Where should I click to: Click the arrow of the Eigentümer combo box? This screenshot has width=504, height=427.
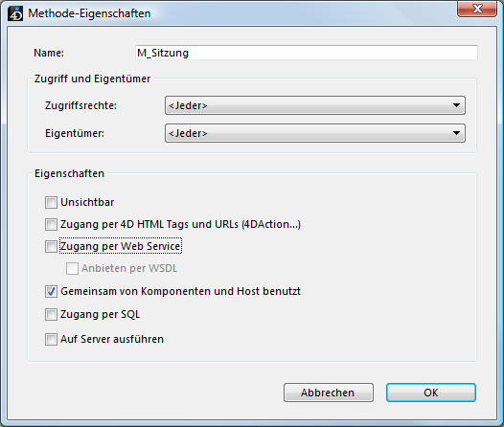pos(456,133)
